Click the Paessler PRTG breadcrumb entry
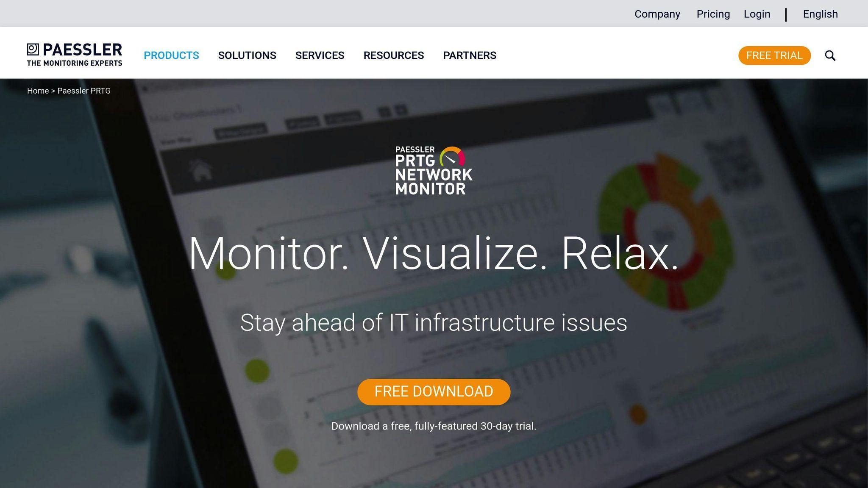 point(83,91)
